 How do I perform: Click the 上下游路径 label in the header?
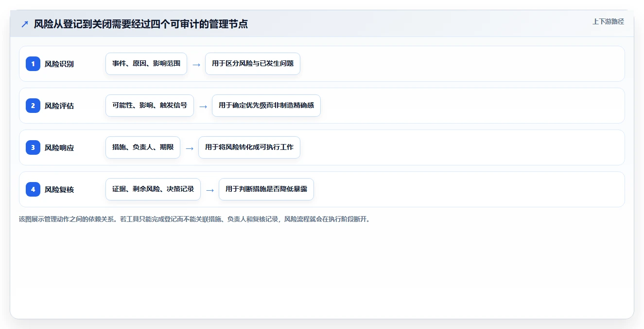pyautogui.click(x=608, y=21)
